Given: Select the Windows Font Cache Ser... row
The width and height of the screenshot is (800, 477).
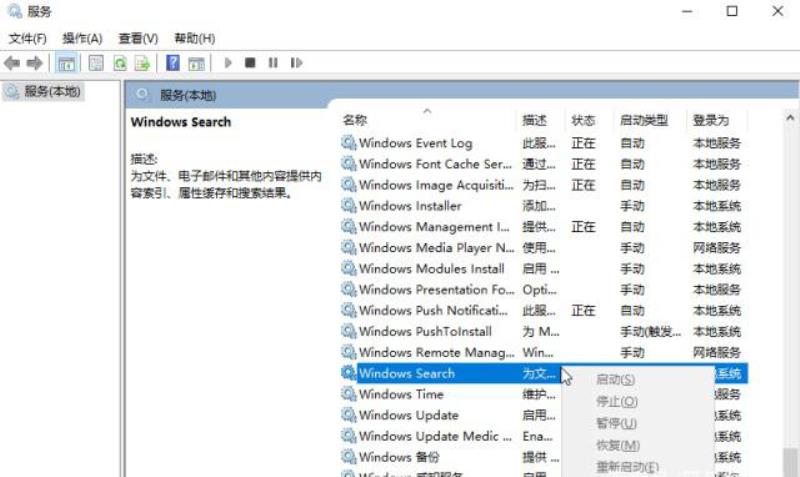Looking at the screenshot, I should [x=543, y=164].
